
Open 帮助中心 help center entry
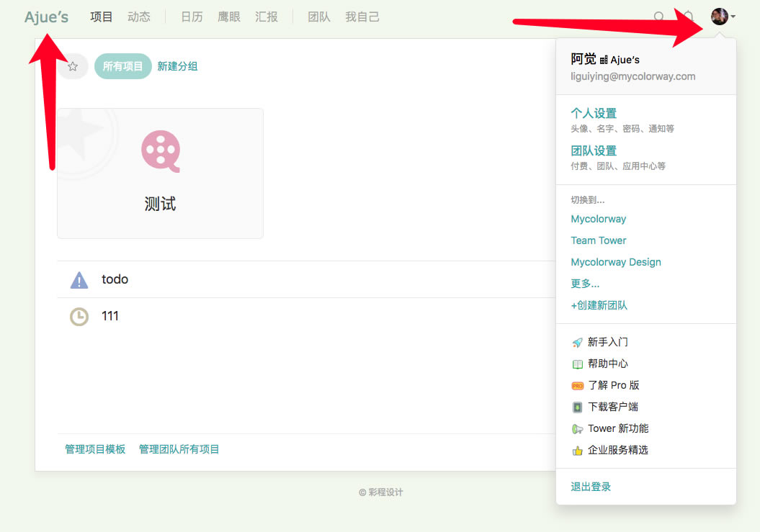click(x=607, y=364)
